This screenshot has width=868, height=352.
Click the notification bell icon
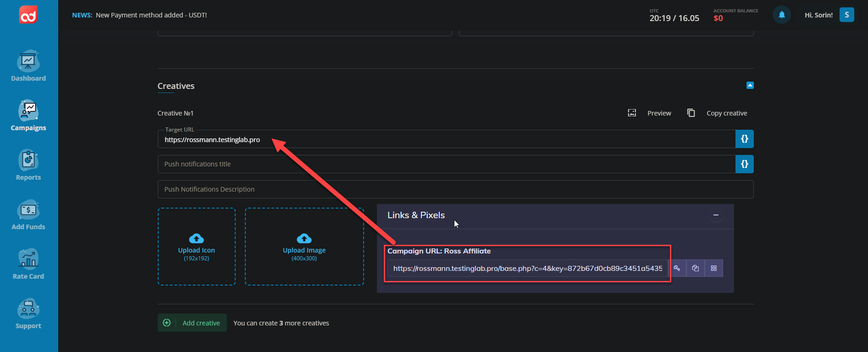[x=782, y=15]
